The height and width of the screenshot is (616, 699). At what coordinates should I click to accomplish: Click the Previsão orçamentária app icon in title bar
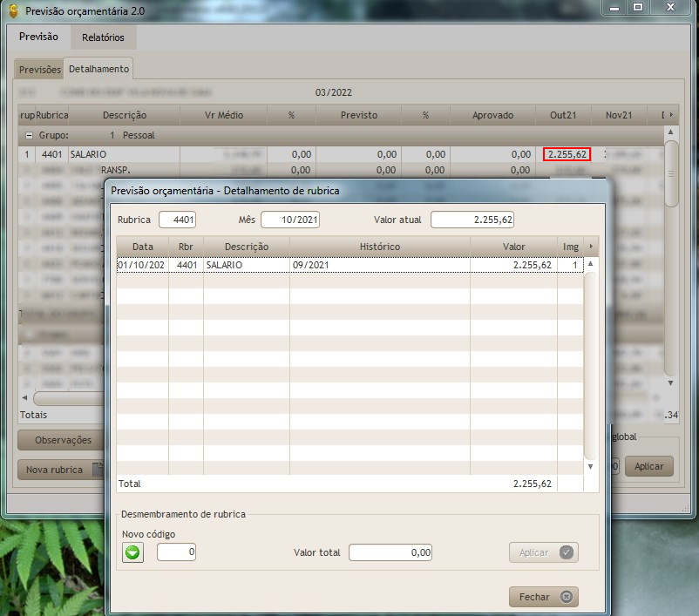tap(12, 11)
